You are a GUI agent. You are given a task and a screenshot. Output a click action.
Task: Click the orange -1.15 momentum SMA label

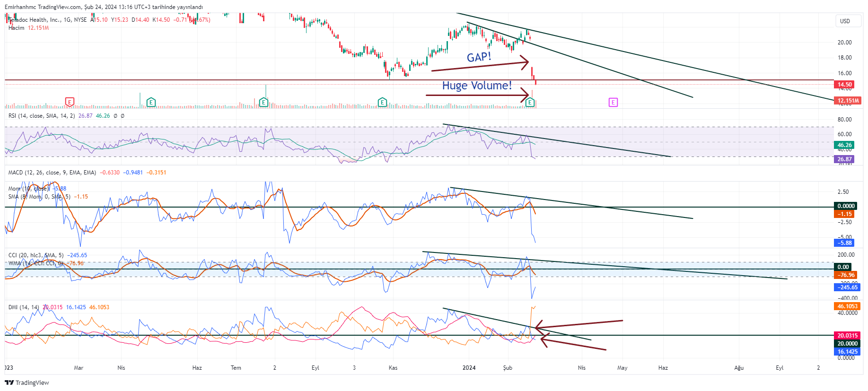[x=845, y=214]
